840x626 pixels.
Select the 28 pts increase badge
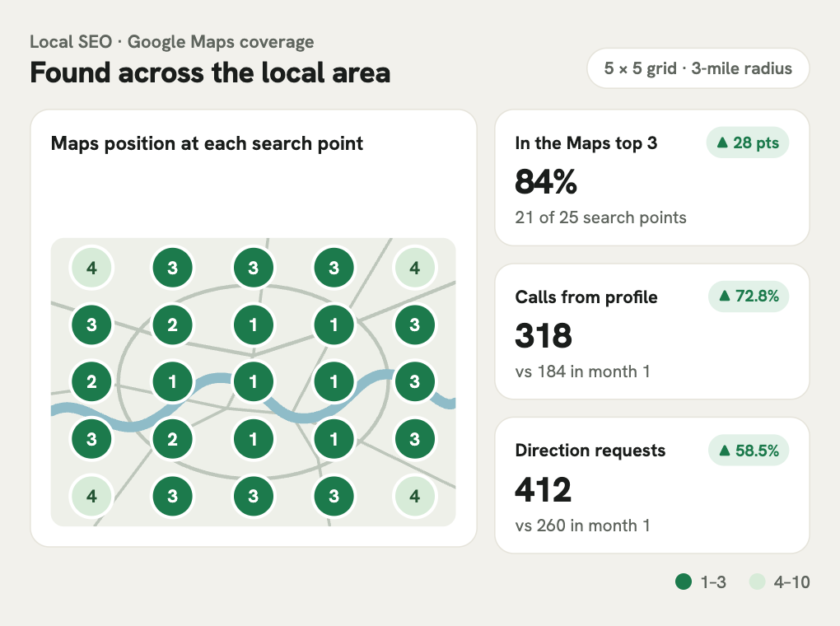pos(747,142)
